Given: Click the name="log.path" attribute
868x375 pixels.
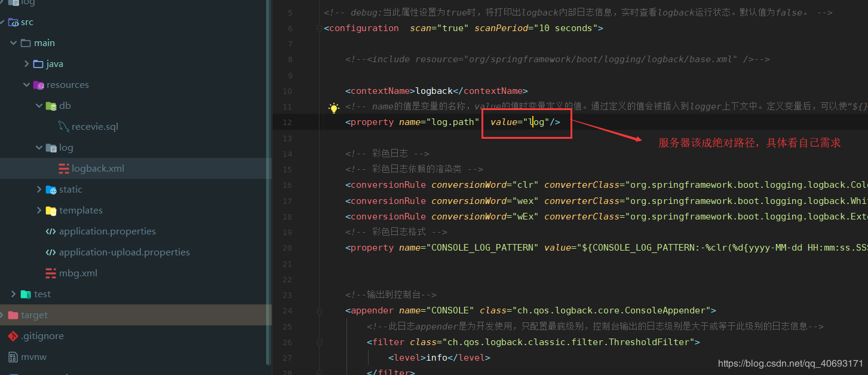Looking at the screenshot, I should tap(439, 122).
